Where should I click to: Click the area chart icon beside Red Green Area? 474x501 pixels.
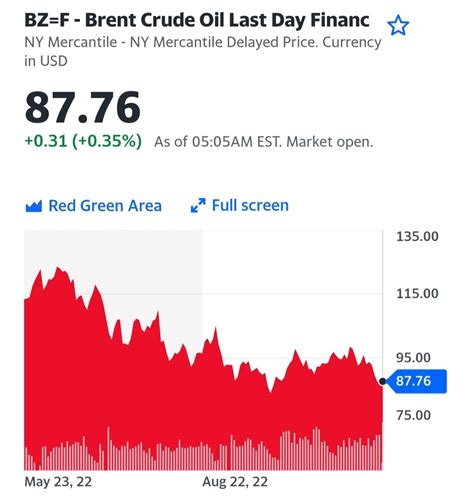tap(34, 206)
